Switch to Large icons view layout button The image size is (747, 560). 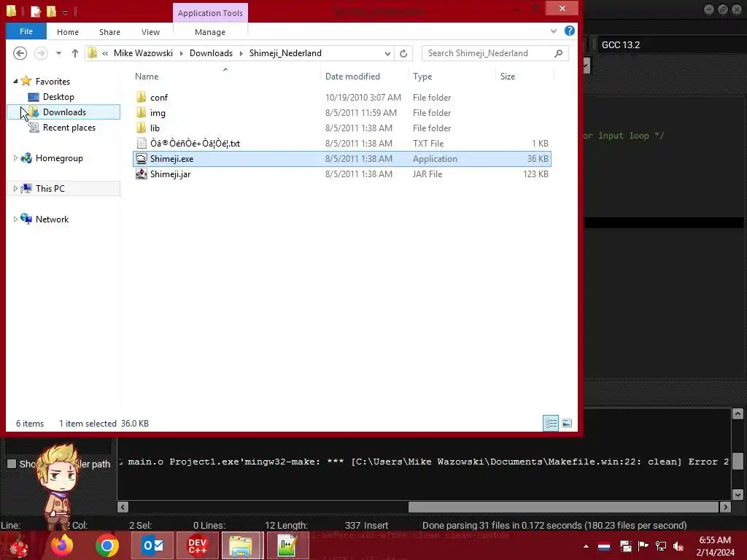point(566,424)
